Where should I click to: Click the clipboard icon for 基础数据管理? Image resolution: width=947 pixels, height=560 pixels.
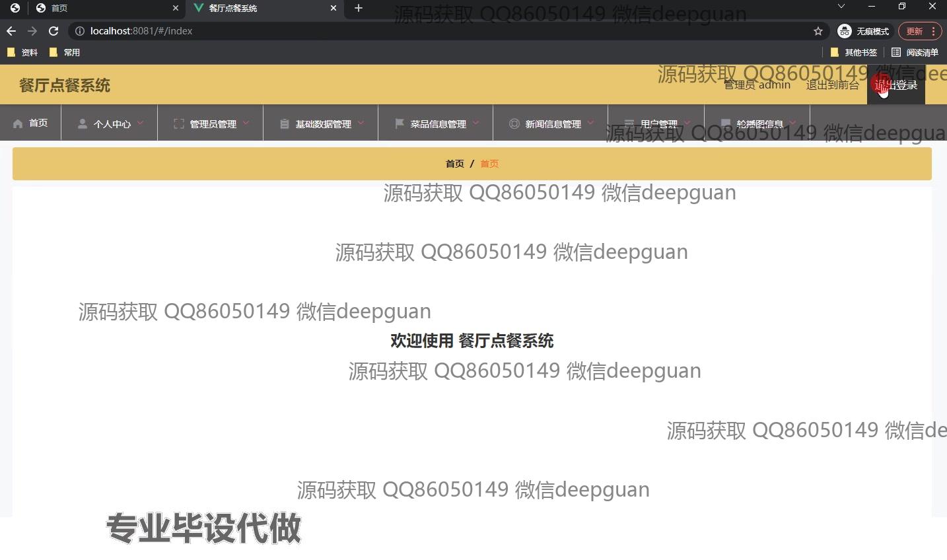click(x=285, y=123)
